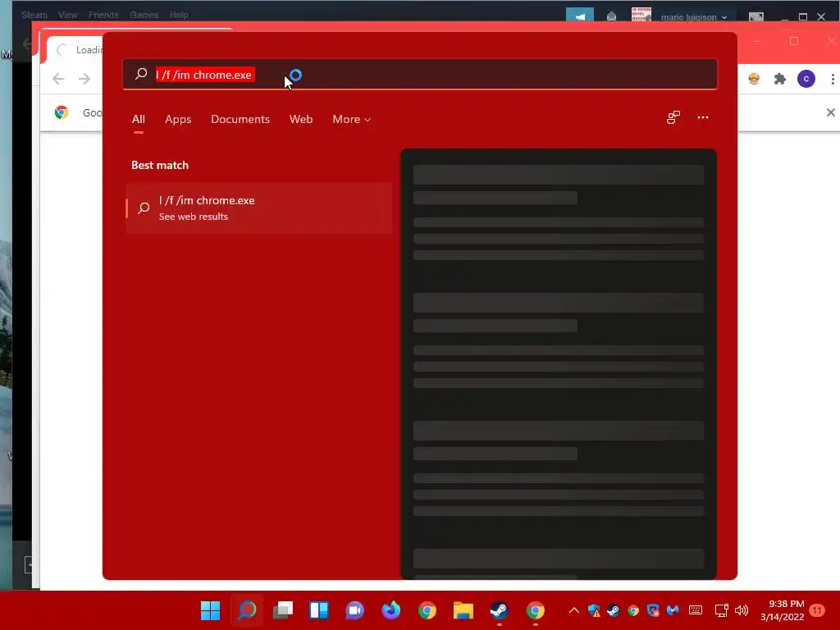Viewport: 840px width, 630px height.
Task: Open Chrome profile avatar 'c'
Action: [x=806, y=79]
